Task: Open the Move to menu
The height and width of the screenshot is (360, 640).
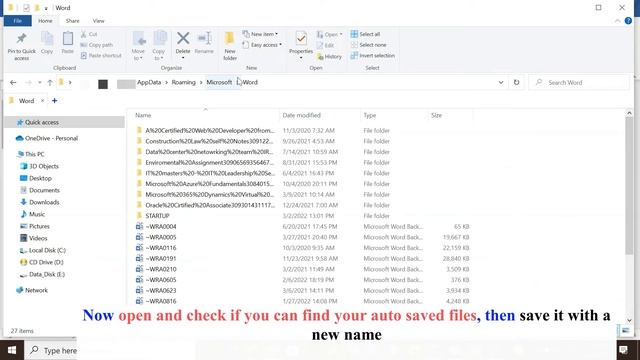Action: (138, 46)
